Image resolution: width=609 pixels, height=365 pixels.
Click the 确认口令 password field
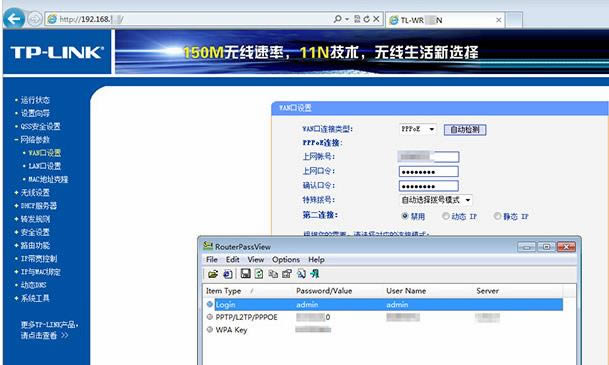click(428, 186)
